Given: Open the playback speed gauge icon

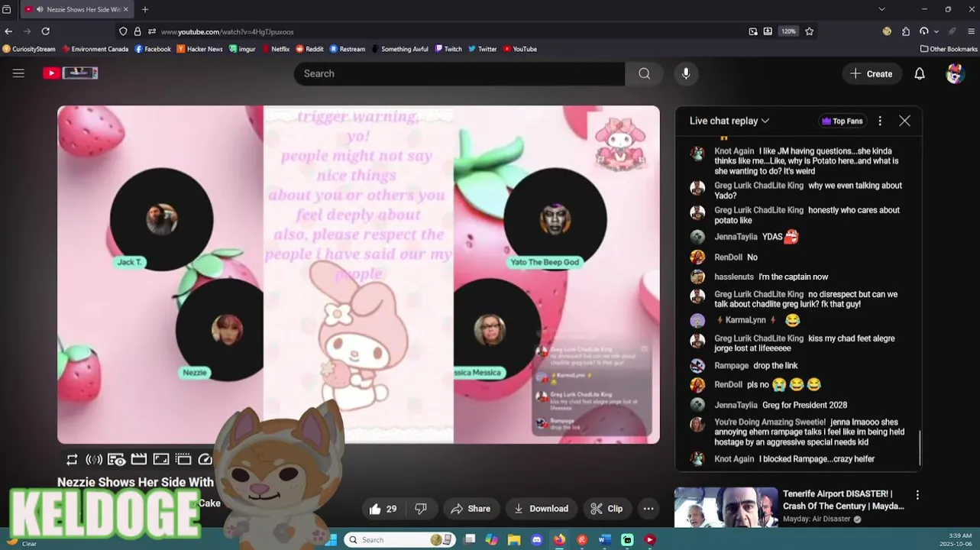Looking at the screenshot, I should point(205,459).
